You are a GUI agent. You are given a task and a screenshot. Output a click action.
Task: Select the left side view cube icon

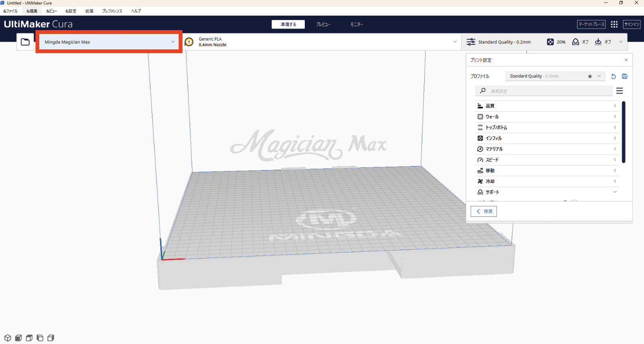40,338
